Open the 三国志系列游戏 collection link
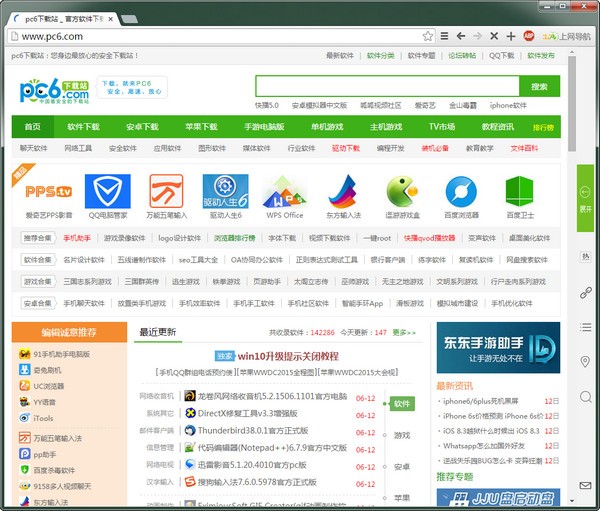 coord(88,282)
